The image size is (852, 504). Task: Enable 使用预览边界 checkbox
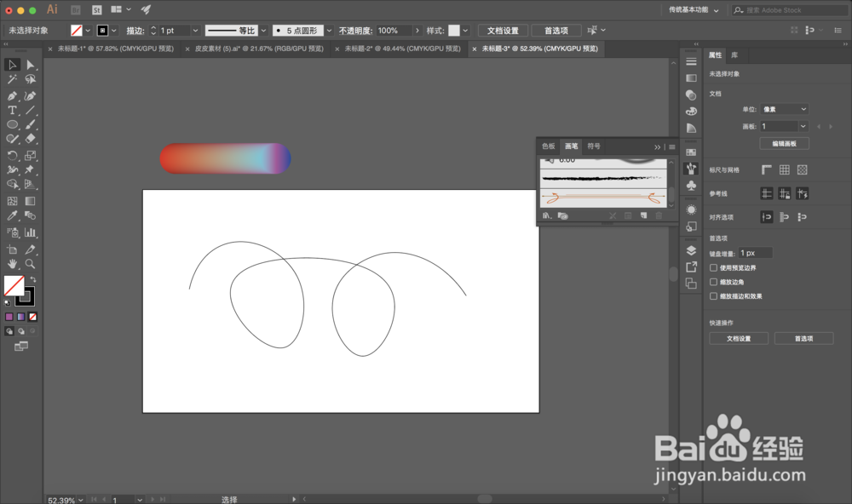713,267
